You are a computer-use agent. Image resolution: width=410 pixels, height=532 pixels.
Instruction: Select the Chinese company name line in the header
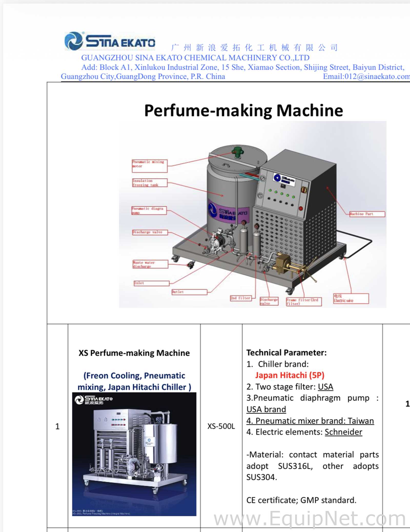[x=254, y=47]
